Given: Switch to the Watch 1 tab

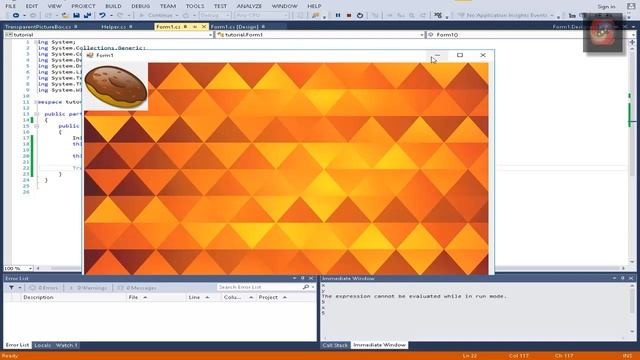Looking at the screenshot, I should pyautogui.click(x=66, y=345).
